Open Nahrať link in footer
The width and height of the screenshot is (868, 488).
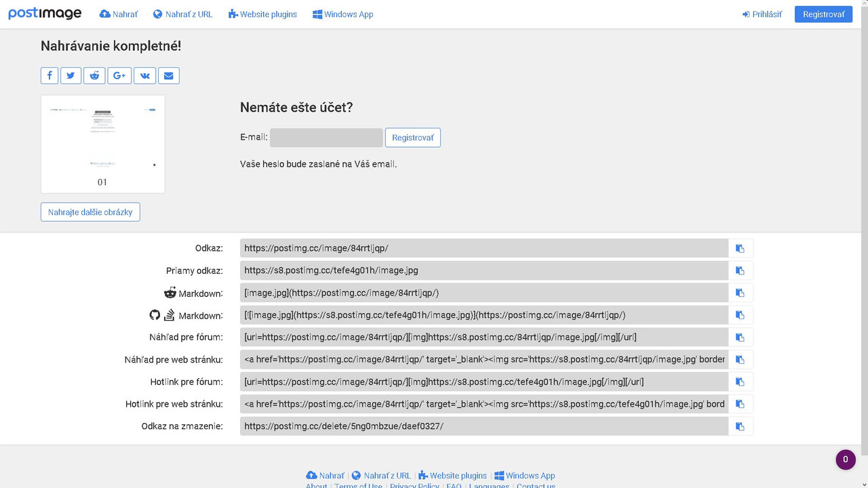coord(325,475)
